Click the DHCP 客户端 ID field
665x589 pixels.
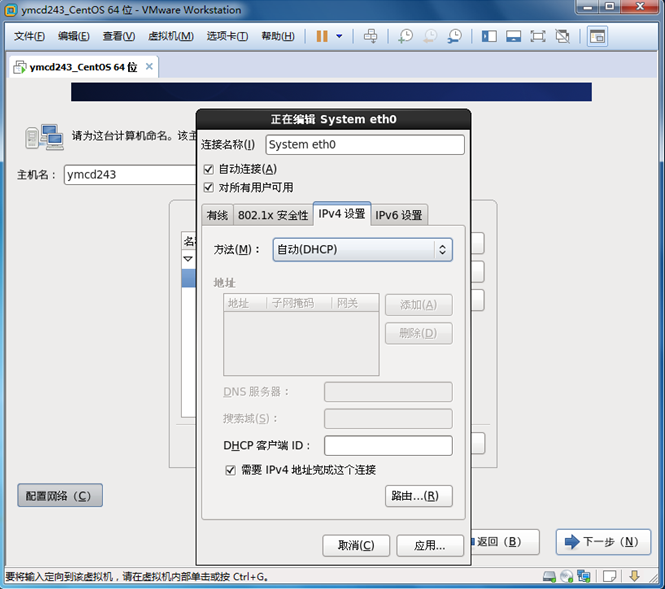click(388, 445)
